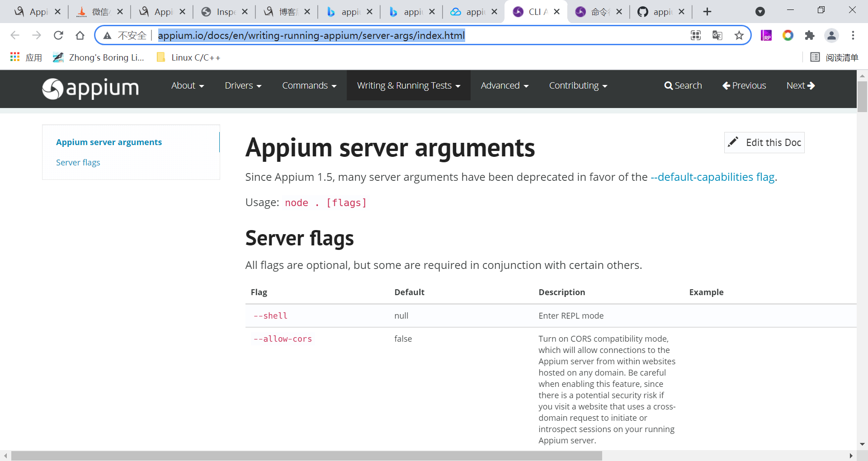Image resolution: width=868 pixels, height=461 pixels.
Task: Click the horizontal scrollbar thumb
Action: [x=307, y=456]
